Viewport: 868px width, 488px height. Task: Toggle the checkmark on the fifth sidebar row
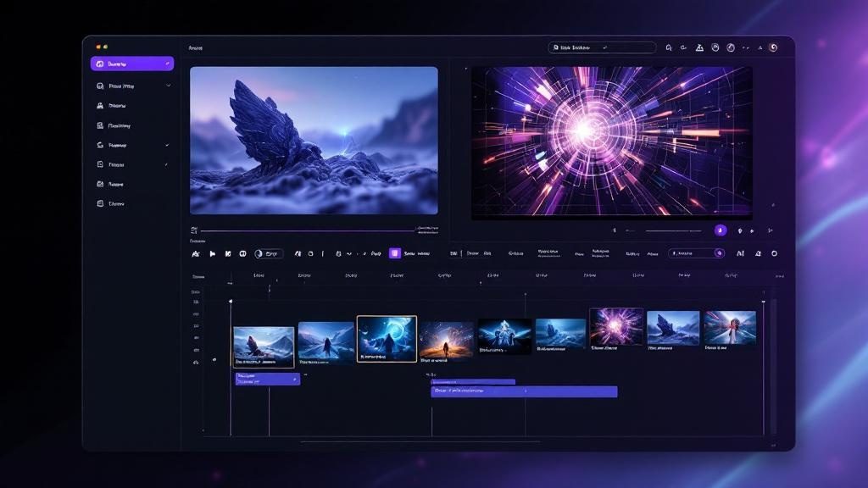click(167, 145)
